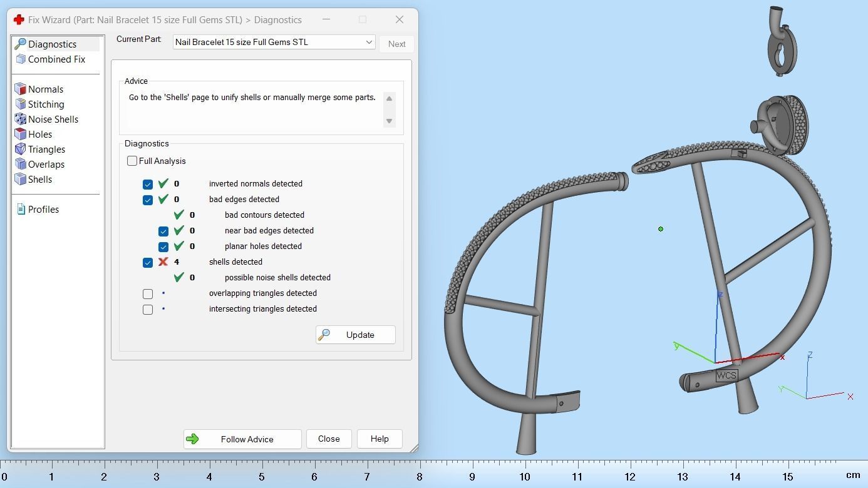Viewport: 868px width, 488px height.
Task: Click the green point marker in the viewport
Action: [661, 229]
